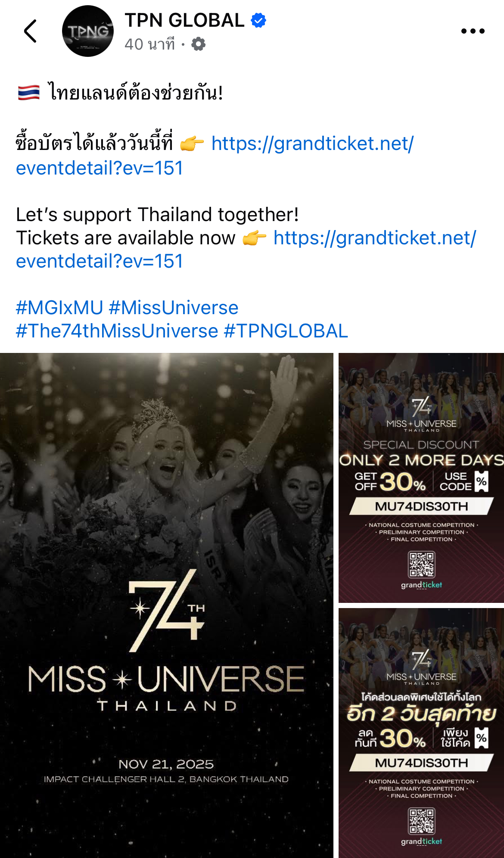Tap the #MGIxMU hashtag
The height and width of the screenshot is (858, 504).
coord(59,308)
